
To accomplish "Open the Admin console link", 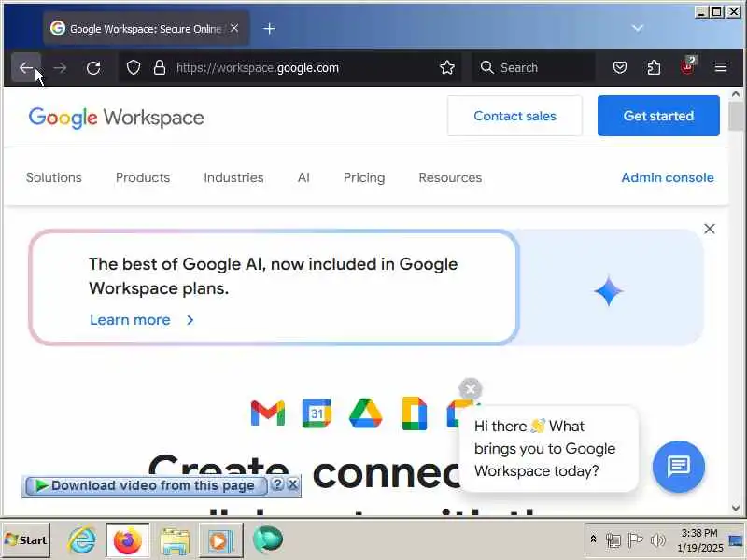I will [x=668, y=177].
